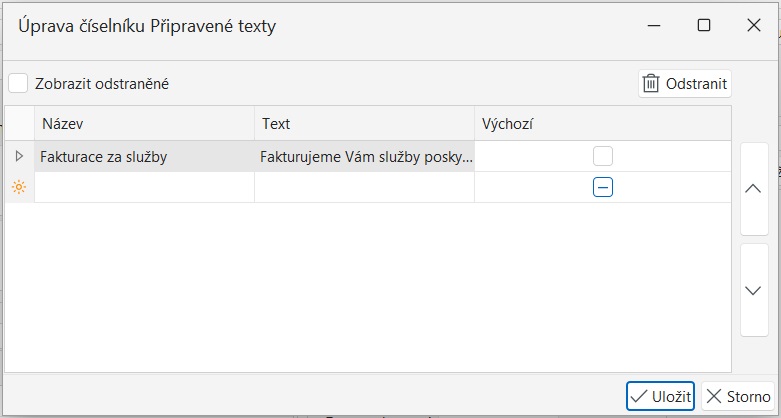
Task: Toggle Výchozí checkbox in new row
Action: (602, 187)
